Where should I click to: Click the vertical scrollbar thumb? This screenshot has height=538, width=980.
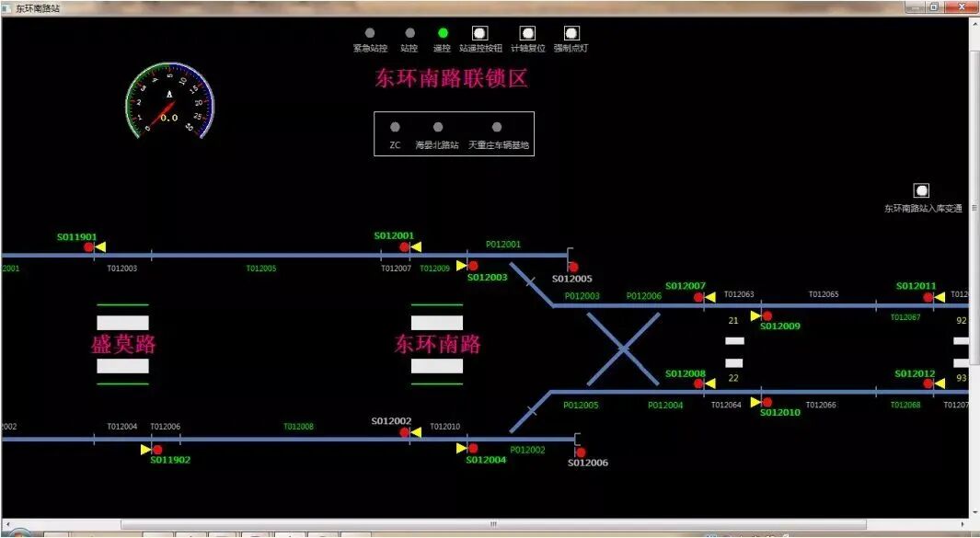pyautogui.click(x=974, y=206)
